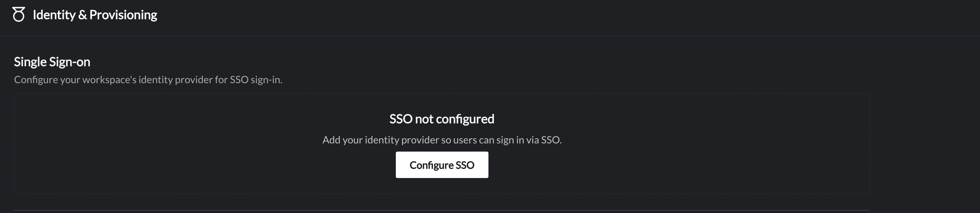Click the dashed SSO empty-state panel
The image size is (980, 213).
pos(442,143)
